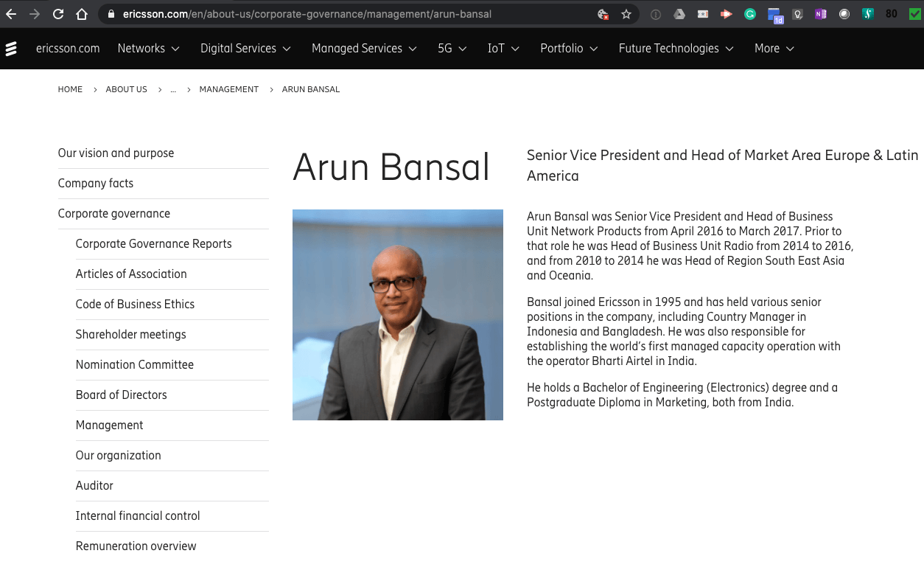The image size is (924, 573).
Task: Expand the Networks dropdown
Action: (x=148, y=48)
